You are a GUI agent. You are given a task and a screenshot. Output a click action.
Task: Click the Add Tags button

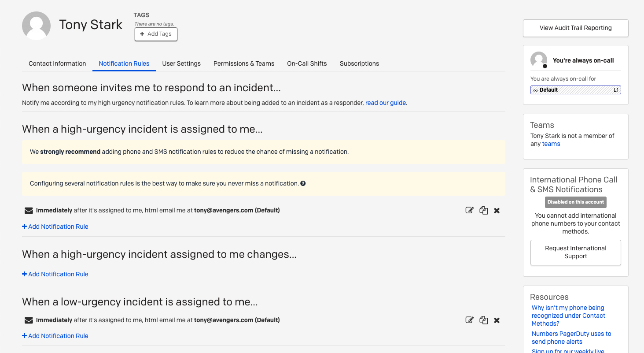156,34
